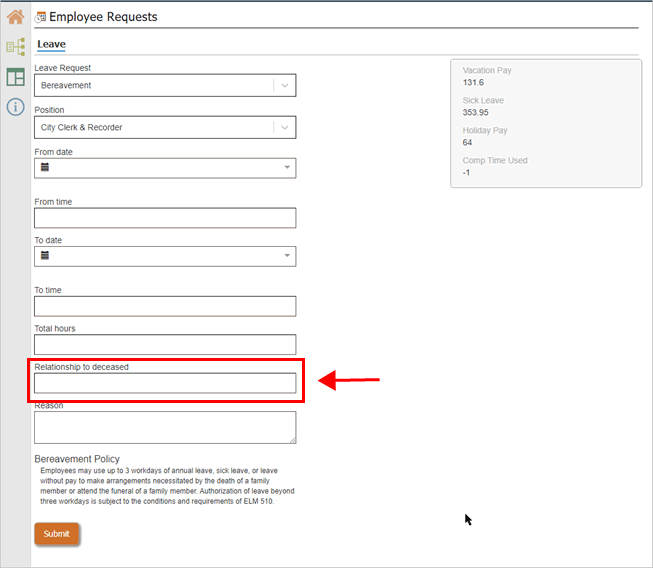Click into the To time field
This screenshot has height=568, width=653.
click(x=165, y=306)
